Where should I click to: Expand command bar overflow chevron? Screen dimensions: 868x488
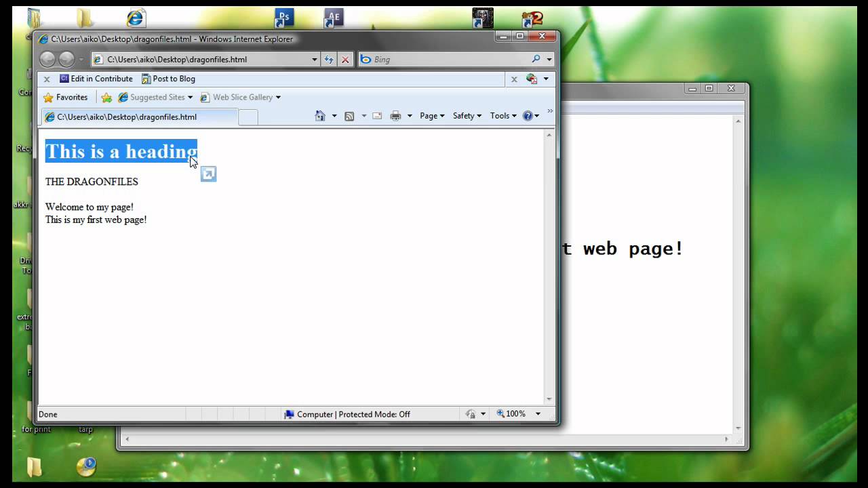tap(550, 111)
